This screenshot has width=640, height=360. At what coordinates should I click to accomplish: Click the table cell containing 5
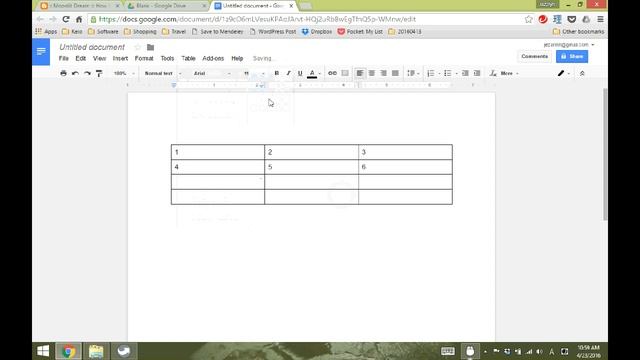click(311, 167)
